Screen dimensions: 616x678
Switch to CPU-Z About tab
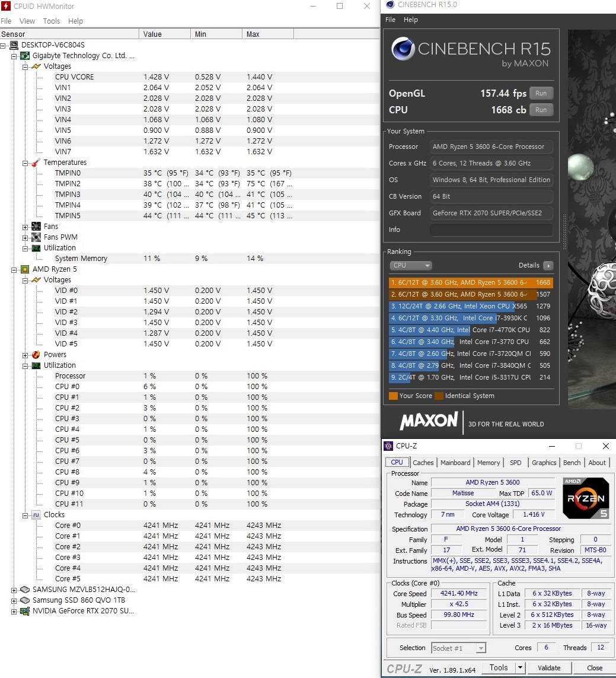597,462
